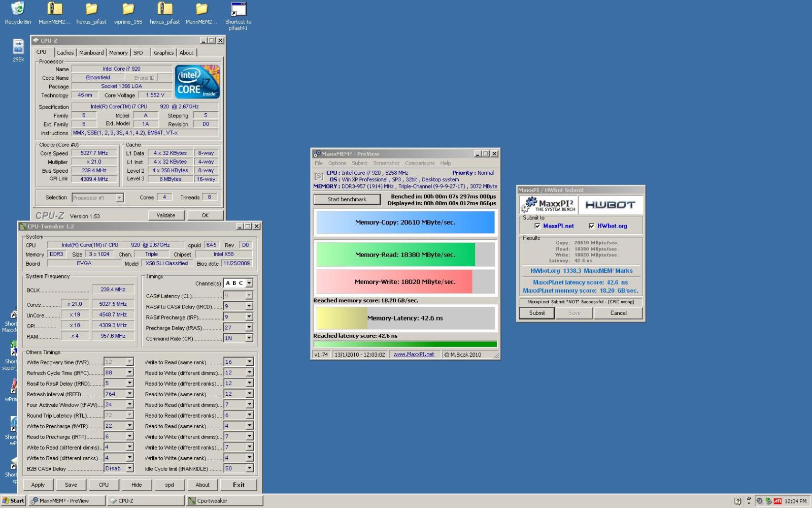Open the File menu in MaxxMEM²
812x508 pixels.
[319, 164]
